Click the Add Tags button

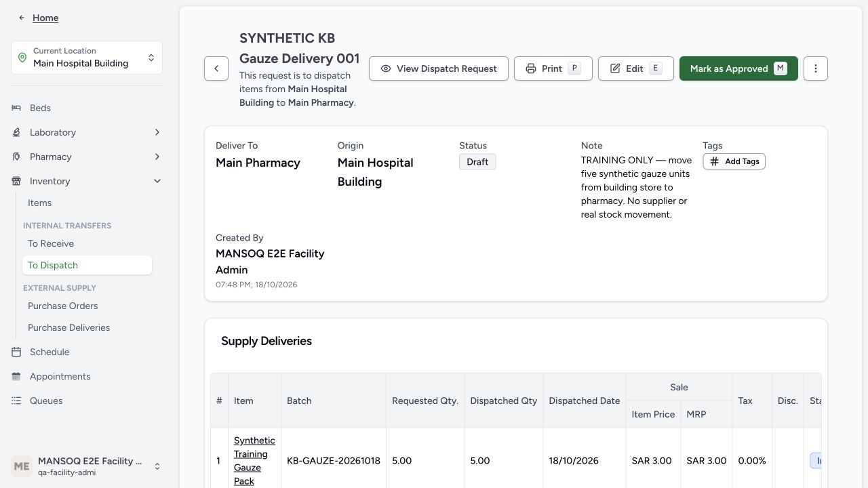734,161
